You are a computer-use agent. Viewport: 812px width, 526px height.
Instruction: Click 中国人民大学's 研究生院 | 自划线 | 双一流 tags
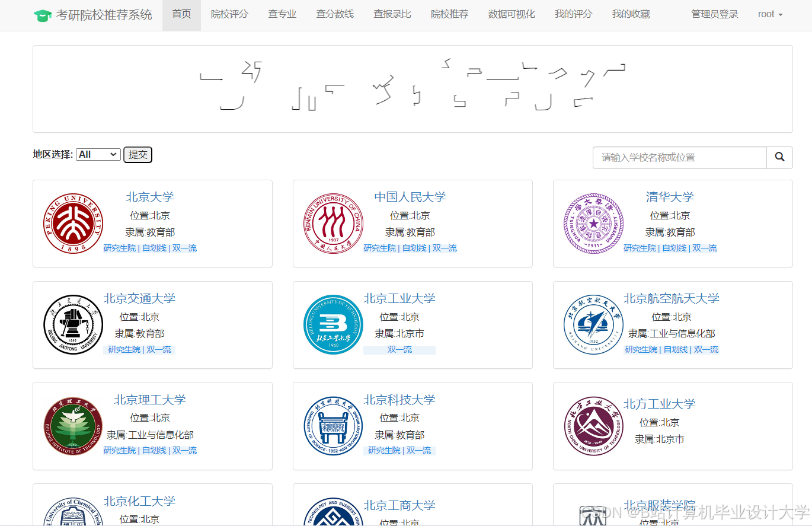click(410, 248)
